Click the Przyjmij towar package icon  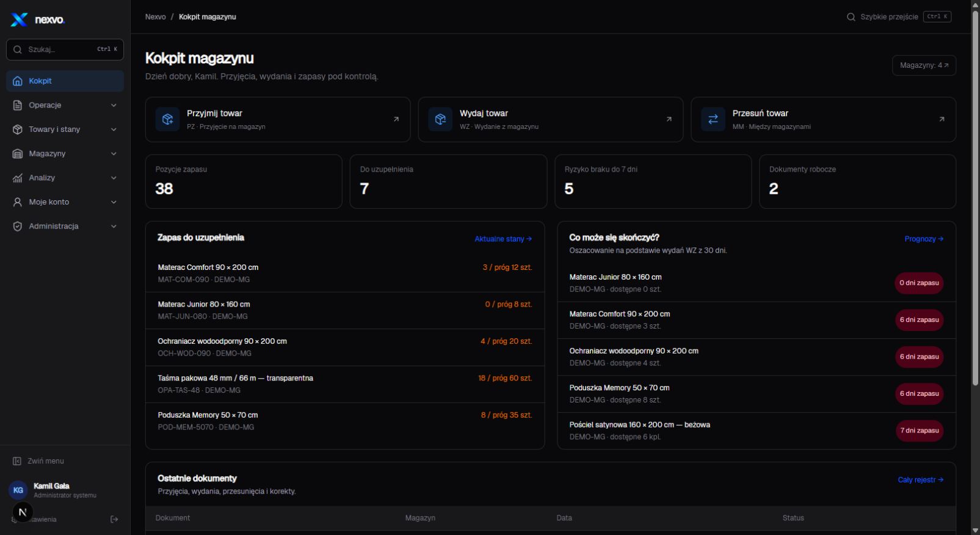(x=167, y=119)
